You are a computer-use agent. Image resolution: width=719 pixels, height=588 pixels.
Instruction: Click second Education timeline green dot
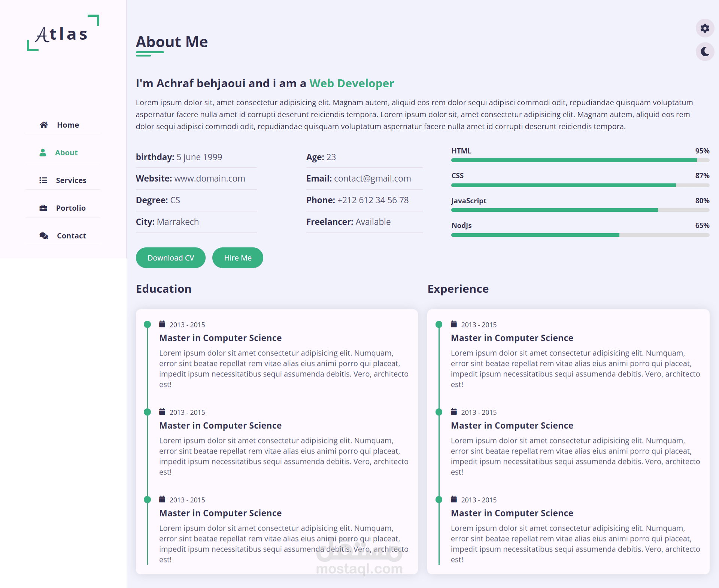(x=148, y=412)
